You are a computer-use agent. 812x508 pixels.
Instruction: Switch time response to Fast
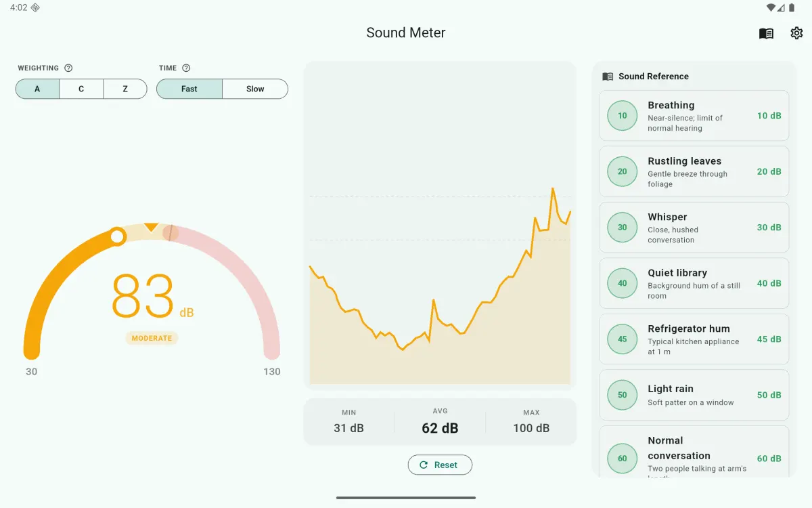click(x=189, y=89)
